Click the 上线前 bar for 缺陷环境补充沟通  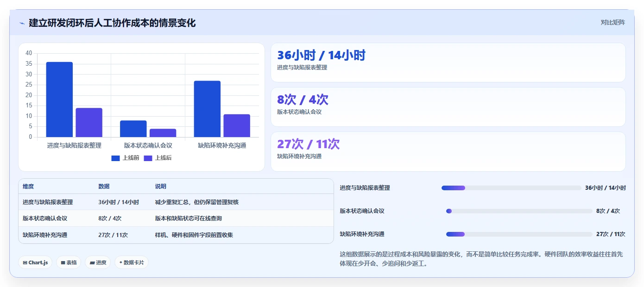tap(207, 109)
